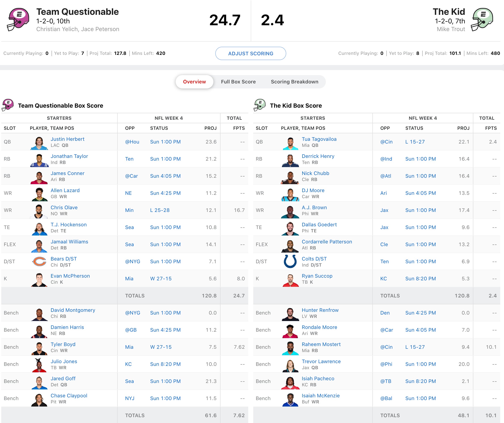Switch to the Full Box Score tab
Viewport: 504px width, 423px height.
pos(238,82)
